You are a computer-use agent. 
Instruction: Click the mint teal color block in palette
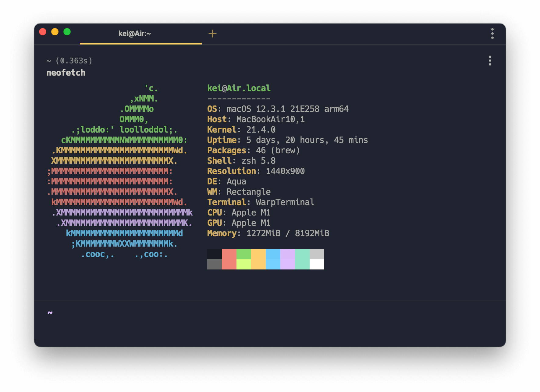coord(302,259)
